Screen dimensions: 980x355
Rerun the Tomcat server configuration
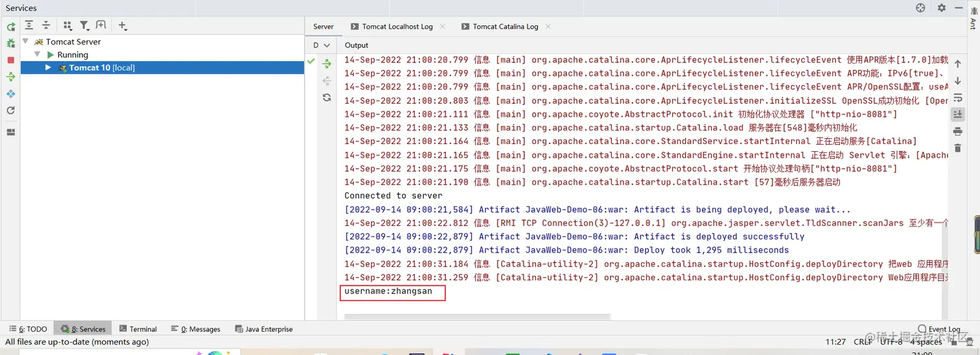point(10,27)
